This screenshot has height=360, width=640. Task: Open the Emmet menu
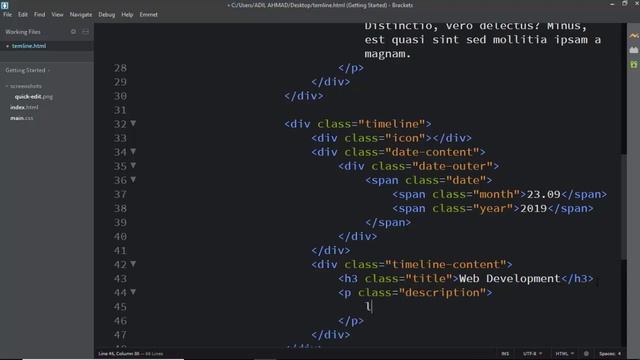(x=148, y=14)
